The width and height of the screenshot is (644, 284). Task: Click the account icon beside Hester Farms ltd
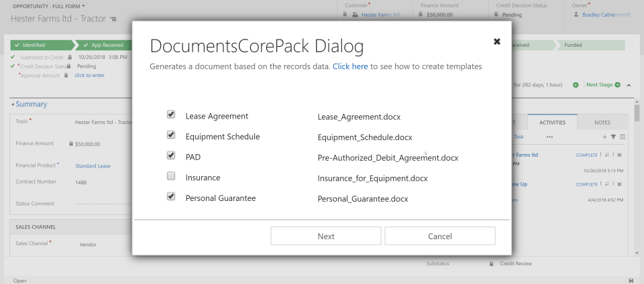[x=356, y=15]
